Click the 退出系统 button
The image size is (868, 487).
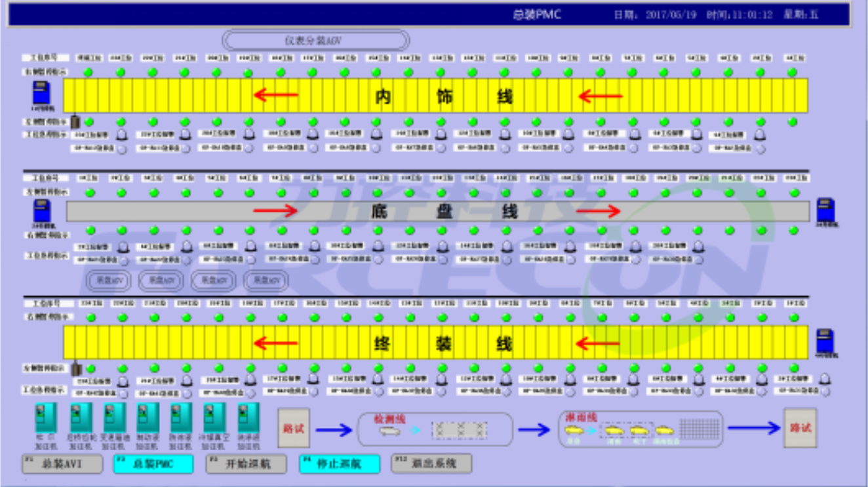tap(432, 464)
